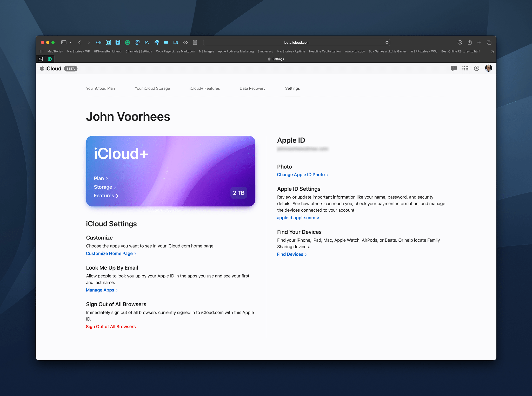
Task: Select the new tab plus icon
Action: tap(478, 42)
